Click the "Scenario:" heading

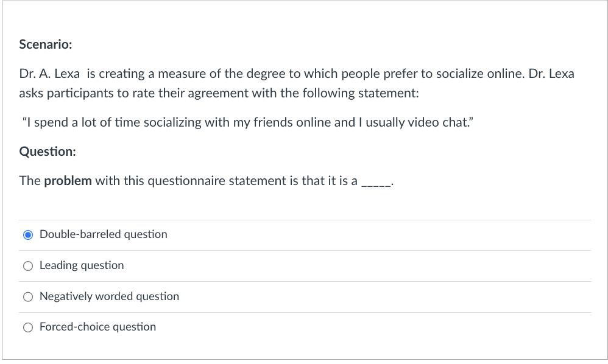[x=46, y=44]
